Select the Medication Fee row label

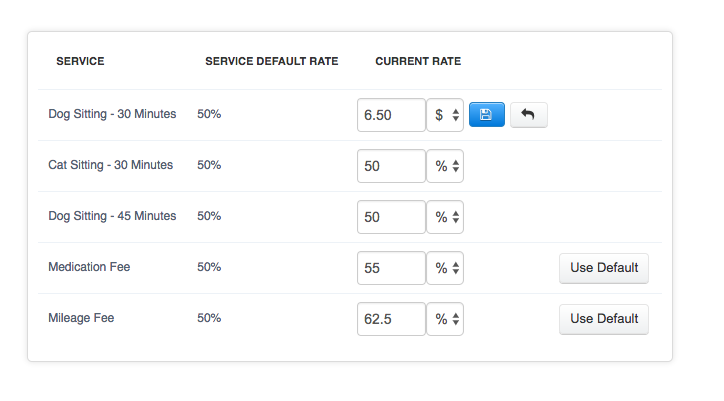click(89, 267)
